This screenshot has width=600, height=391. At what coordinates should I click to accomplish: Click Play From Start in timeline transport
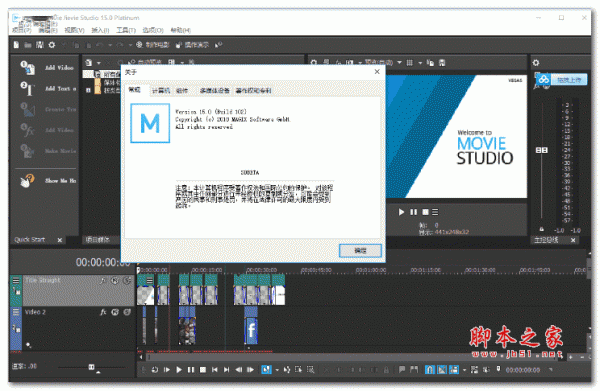(167, 370)
